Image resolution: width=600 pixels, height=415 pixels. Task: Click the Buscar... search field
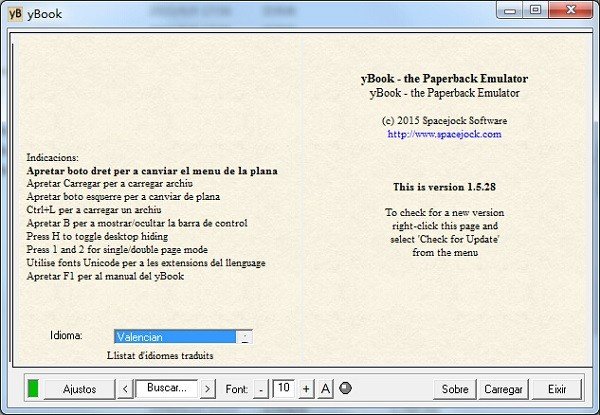pyautogui.click(x=167, y=388)
